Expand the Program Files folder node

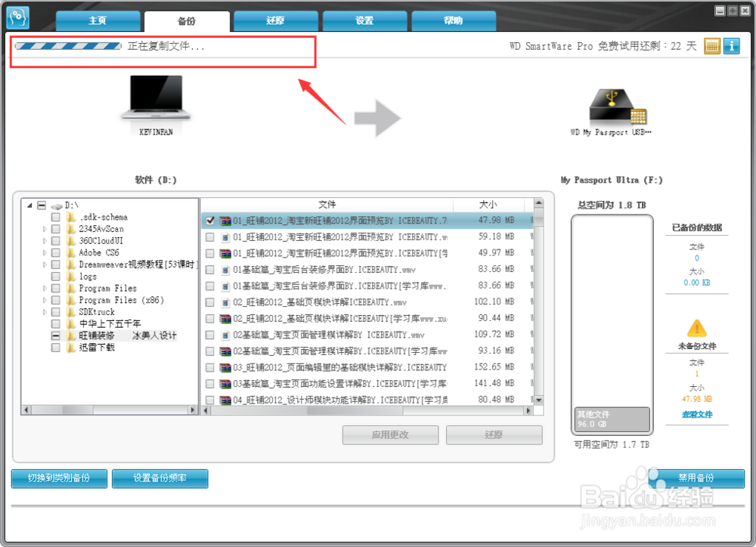(x=44, y=288)
